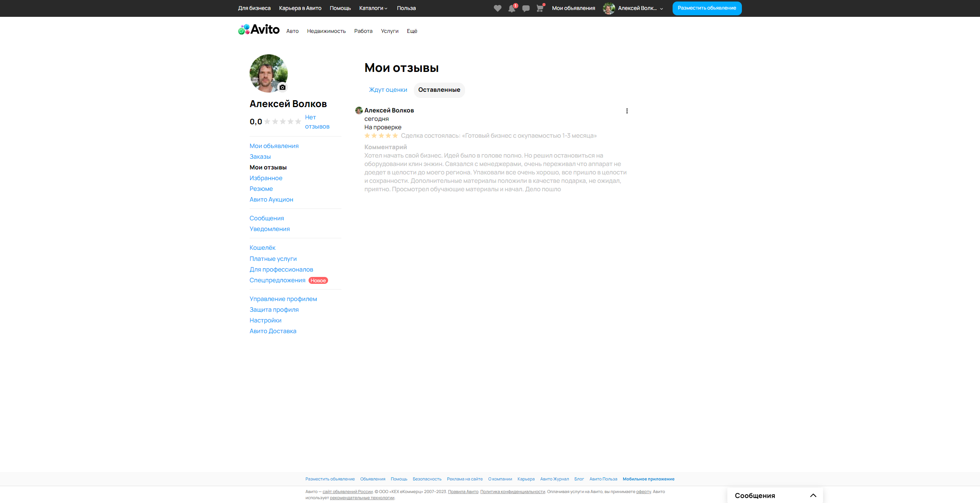Open favorites heart icon in header

click(x=497, y=8)
